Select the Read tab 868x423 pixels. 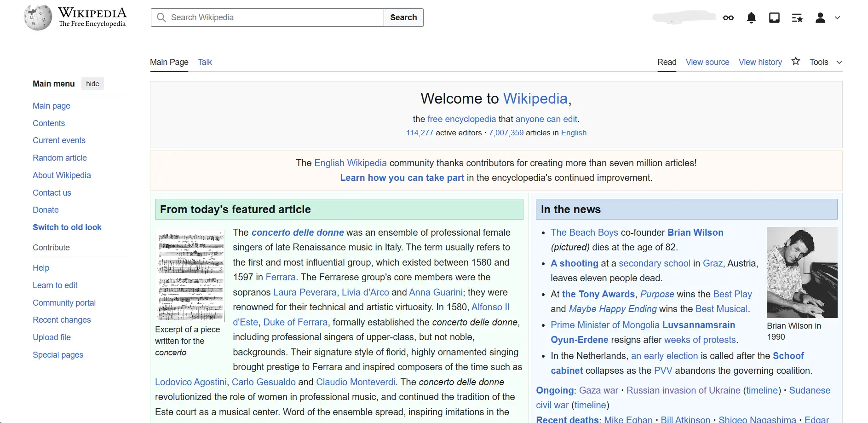pos(667,62)
